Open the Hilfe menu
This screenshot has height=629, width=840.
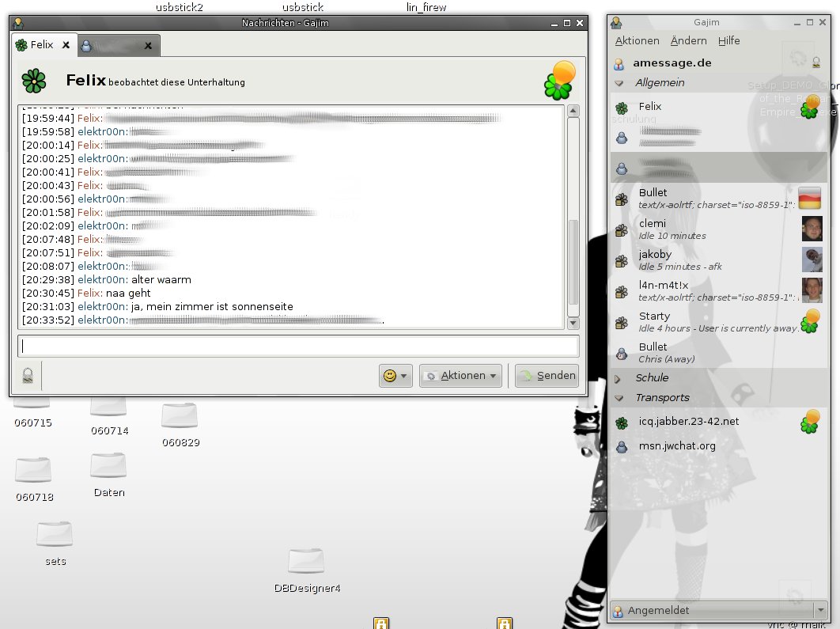728,41
